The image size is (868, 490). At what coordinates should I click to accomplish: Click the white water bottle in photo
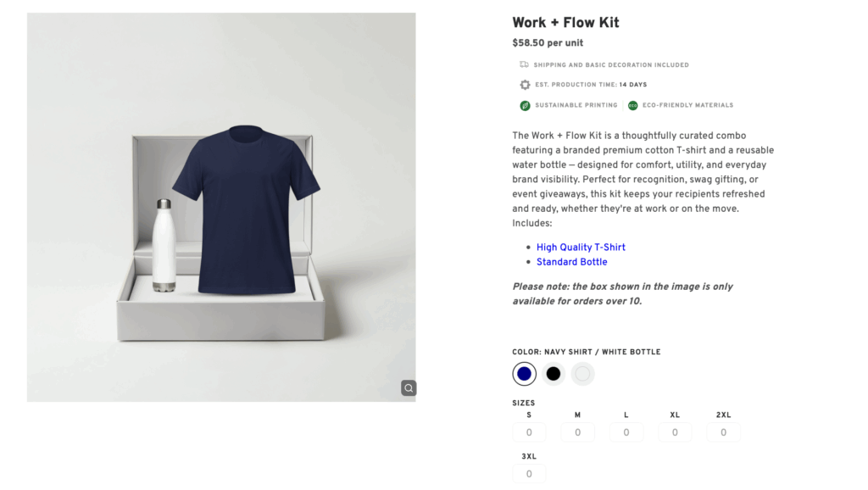pos(164,246)
